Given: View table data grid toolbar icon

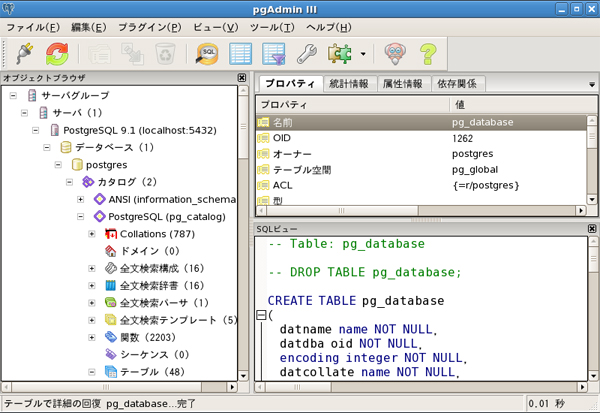Looking at the screenshot, I should click(x=240, y=54).
